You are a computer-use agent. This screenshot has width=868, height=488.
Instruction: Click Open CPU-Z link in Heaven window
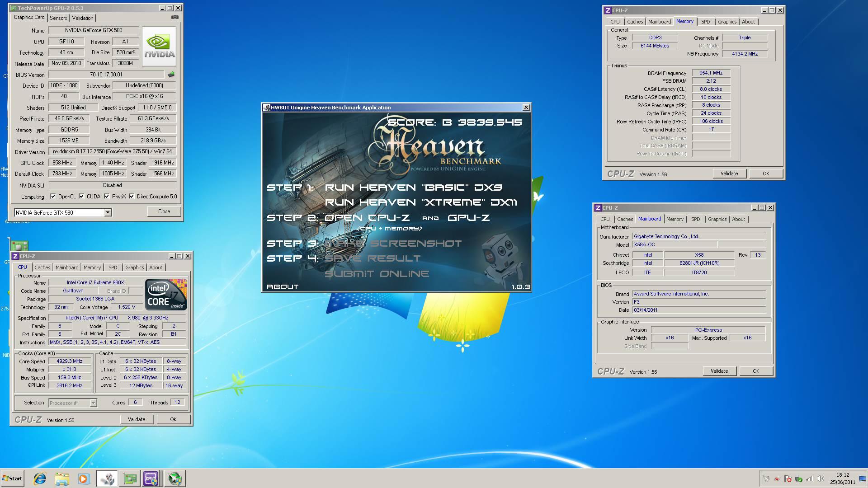tap(367, 218)
